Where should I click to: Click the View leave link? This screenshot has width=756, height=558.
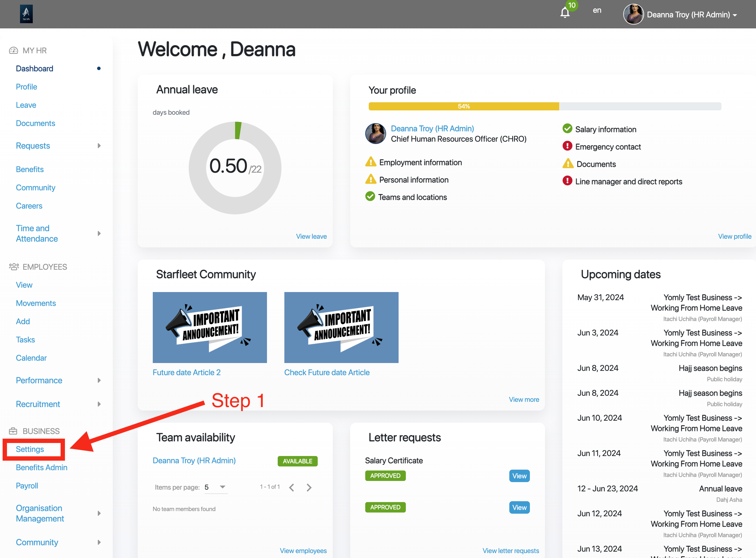311,236
